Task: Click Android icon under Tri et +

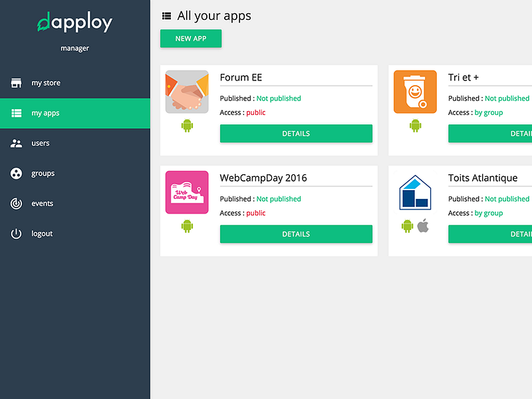Action: [x=415, y=126]
